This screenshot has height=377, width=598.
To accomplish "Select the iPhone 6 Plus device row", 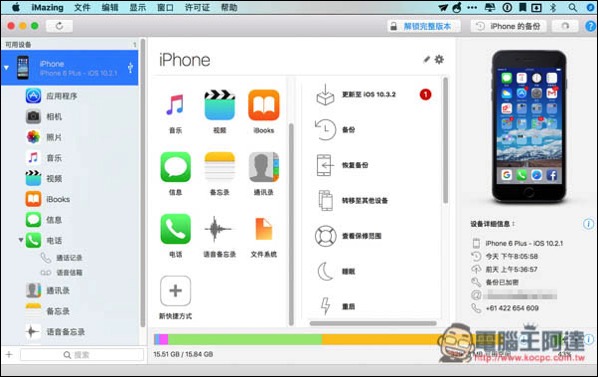I will pos(70,67).
